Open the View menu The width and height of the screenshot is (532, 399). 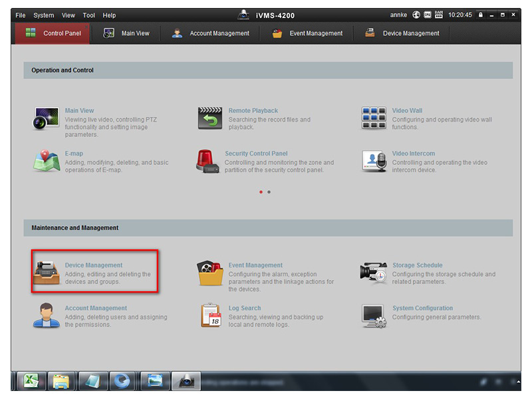[68, 15]
